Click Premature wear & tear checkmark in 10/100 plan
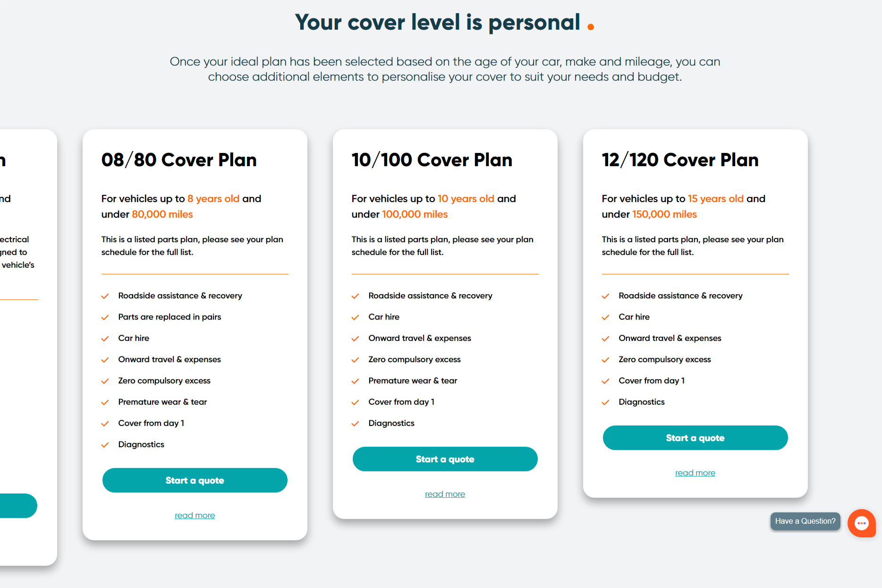 click(x=355, y=381)
